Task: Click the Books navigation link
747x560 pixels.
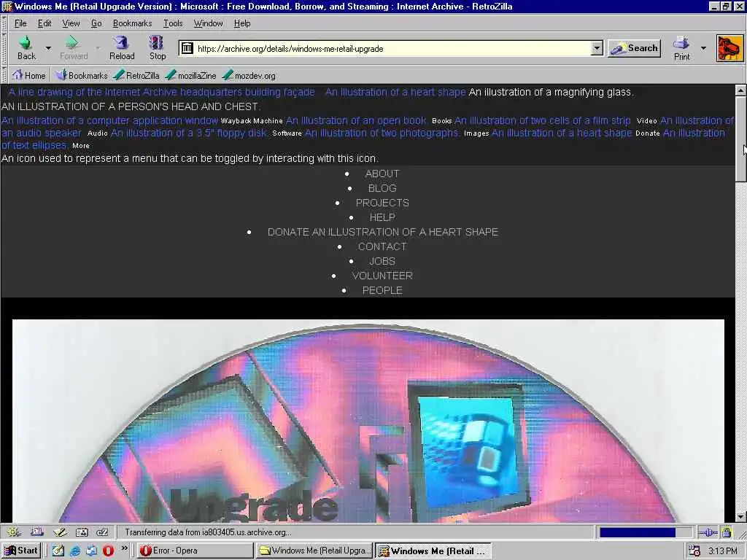Action: (x=441, y=121)
